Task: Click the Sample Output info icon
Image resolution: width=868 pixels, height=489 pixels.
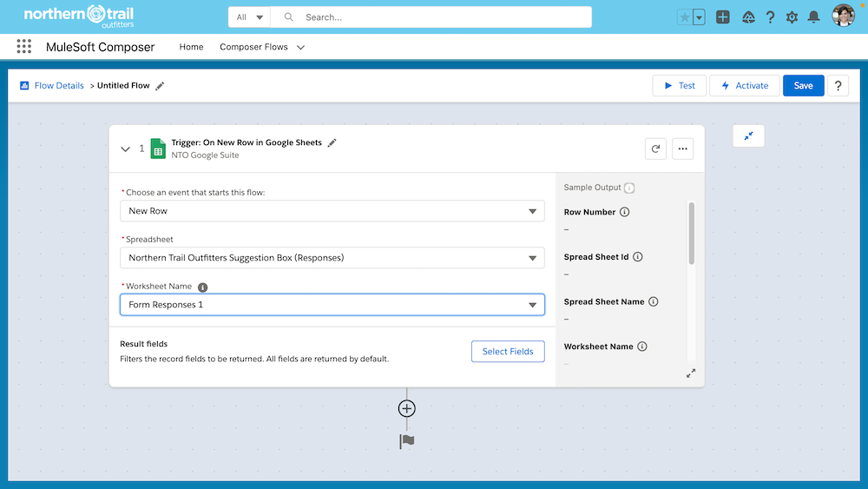Action: point(629,188)
